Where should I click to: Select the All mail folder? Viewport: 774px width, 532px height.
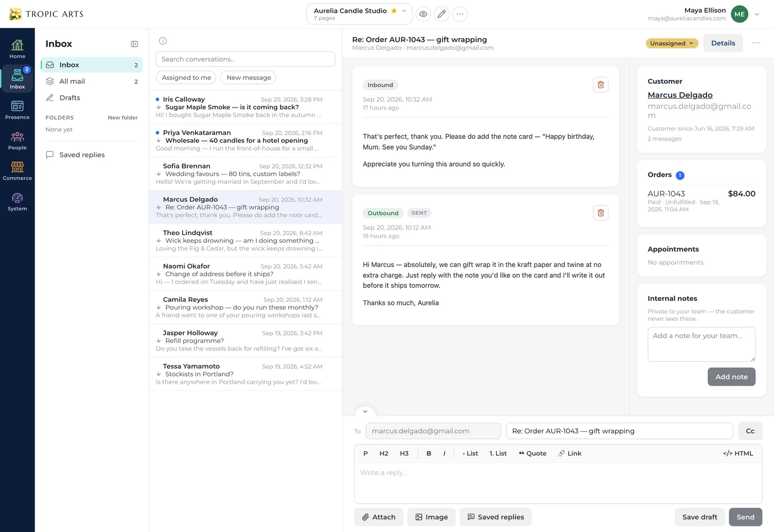coord(92,81)
